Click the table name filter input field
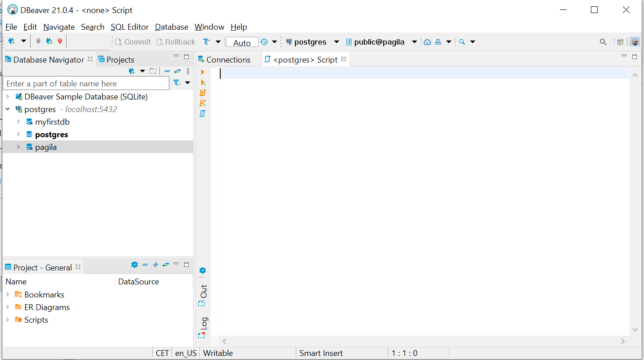The width and height of the screenshot is (644, 360). coord(86,83)
